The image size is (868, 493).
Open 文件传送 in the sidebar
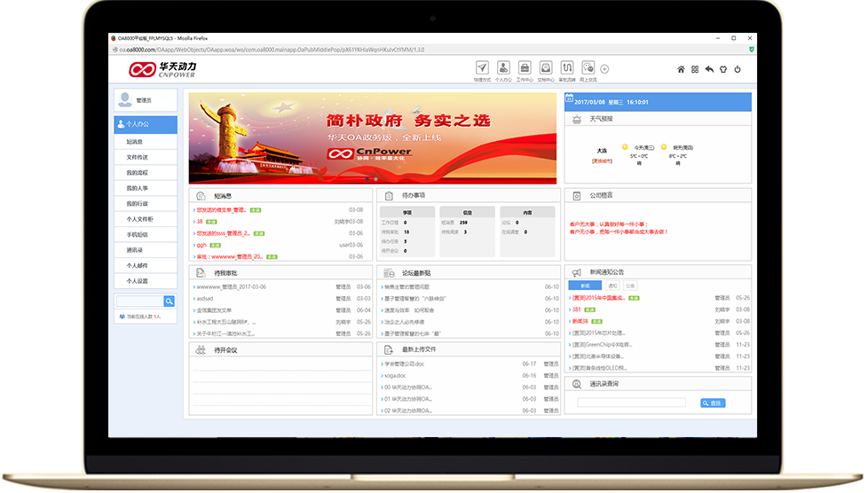pos(146,157)
